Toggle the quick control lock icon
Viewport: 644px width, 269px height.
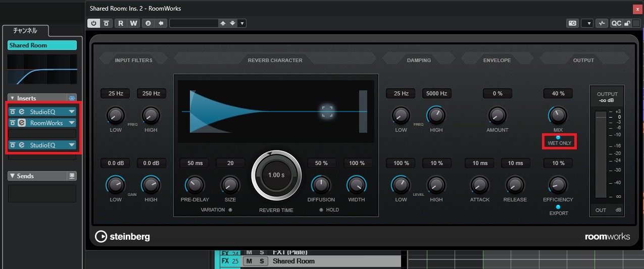(627, 23)
